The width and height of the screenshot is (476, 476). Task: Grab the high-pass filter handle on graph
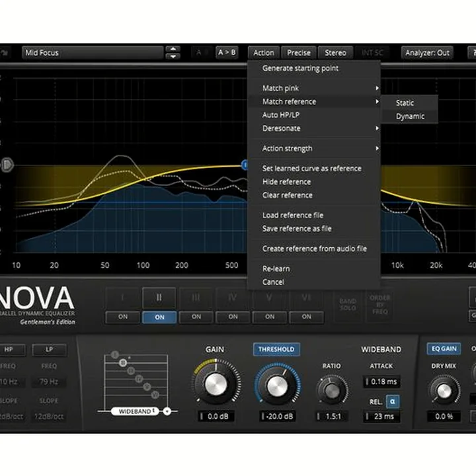7,165
